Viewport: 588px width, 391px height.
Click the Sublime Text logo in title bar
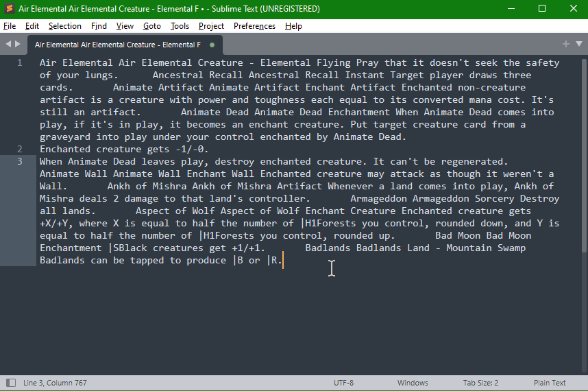10,8
